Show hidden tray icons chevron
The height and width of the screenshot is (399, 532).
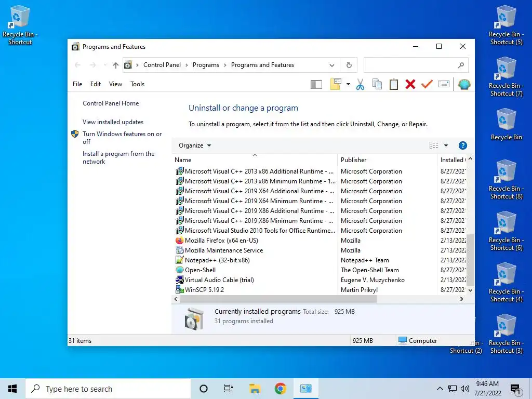pyautogui.click(x=440, y=389)
